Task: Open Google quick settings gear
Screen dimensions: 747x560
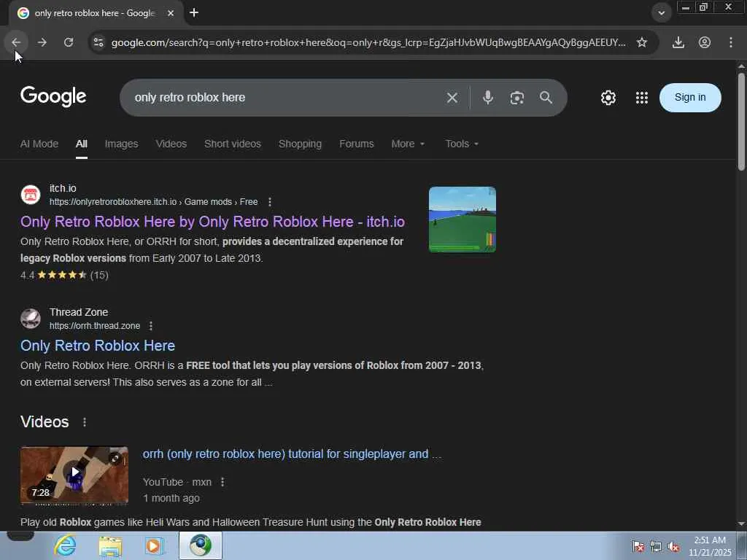Action: [608, 98]
